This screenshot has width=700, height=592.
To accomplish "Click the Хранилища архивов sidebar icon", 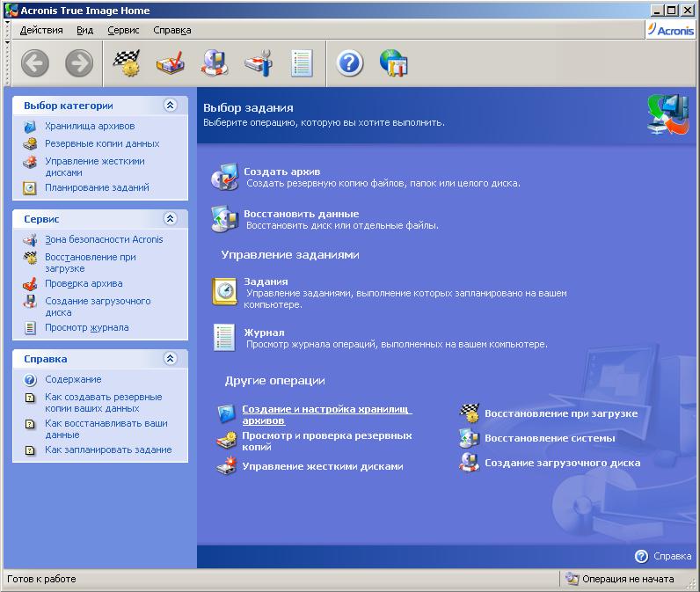I will [x=30, y=127].
